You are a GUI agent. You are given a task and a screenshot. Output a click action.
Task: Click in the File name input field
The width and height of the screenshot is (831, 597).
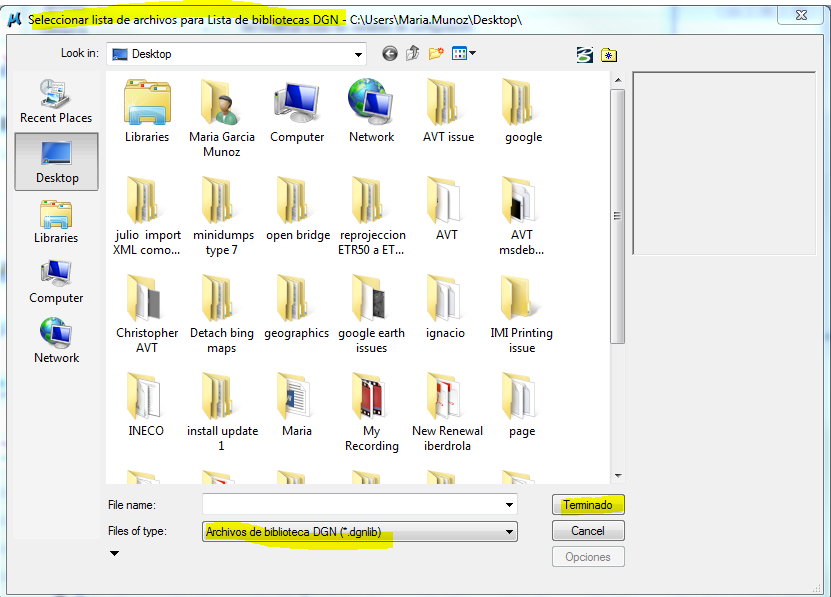click(x=352, y=505)
